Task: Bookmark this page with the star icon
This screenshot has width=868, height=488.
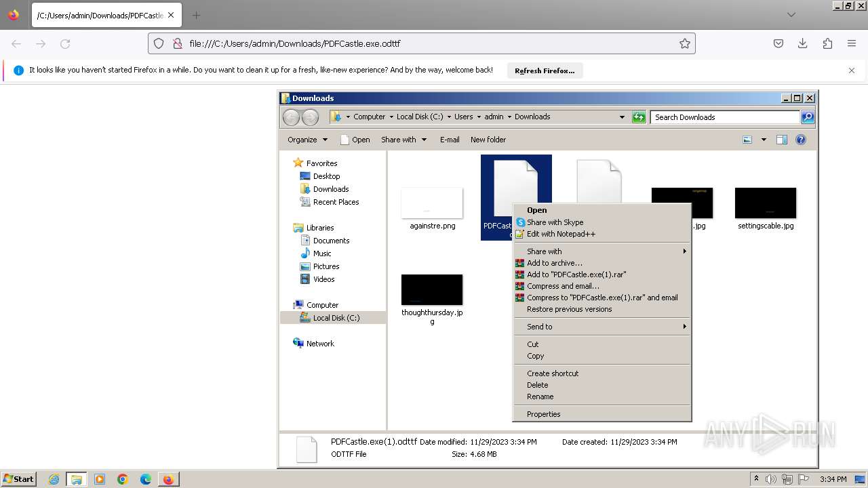Action: (685, 43)
